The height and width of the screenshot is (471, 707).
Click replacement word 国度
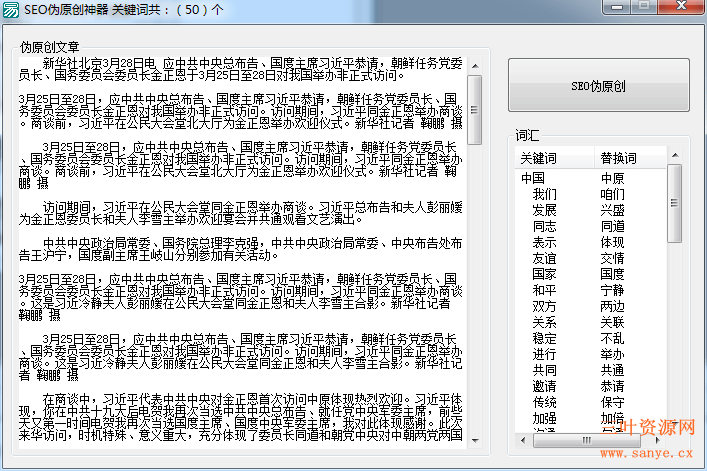click(x=612, y=274)
